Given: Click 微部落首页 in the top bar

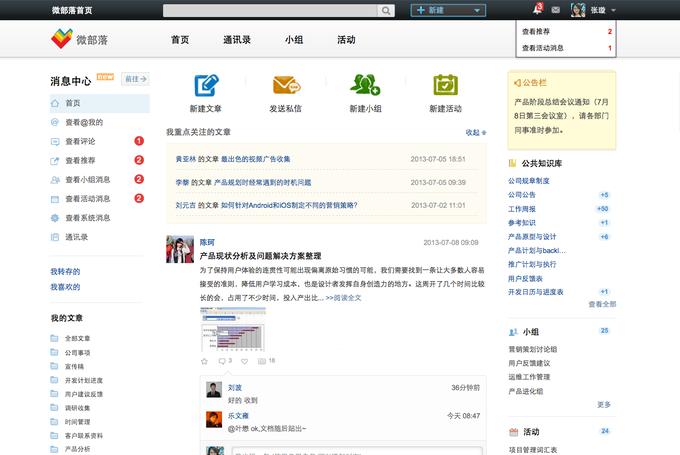Looking at the screenshot, I should click(x=72, y=10).
